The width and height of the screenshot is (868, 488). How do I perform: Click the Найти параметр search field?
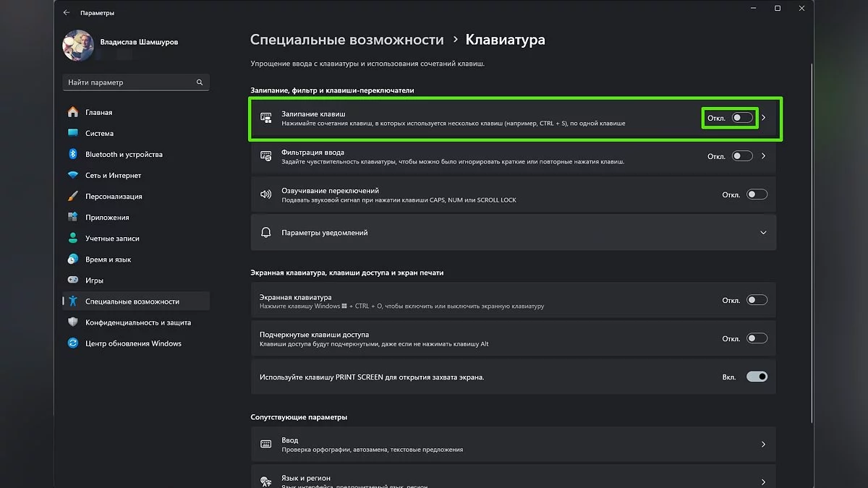(x=129, y=82)
